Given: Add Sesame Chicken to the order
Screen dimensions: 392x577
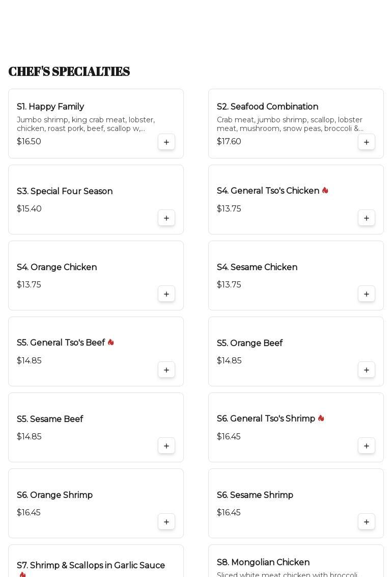Looking at the screenshot, I should tap(367, 294).
